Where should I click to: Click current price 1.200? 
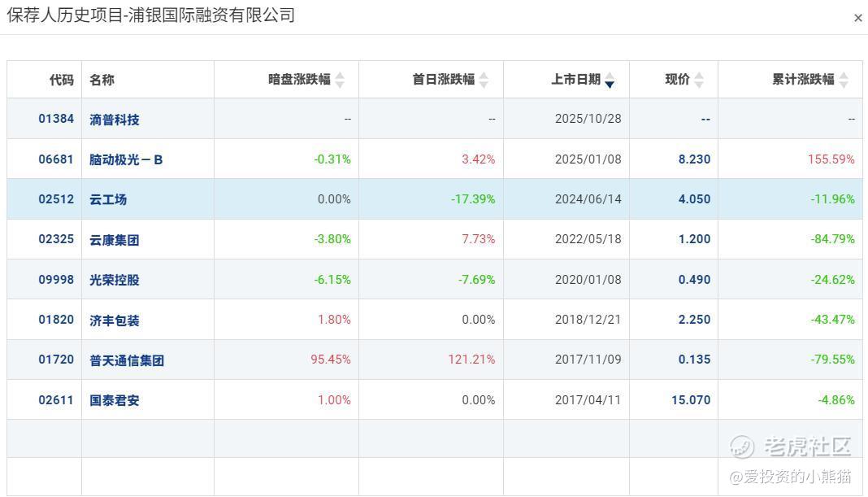[x=694, y=239]
